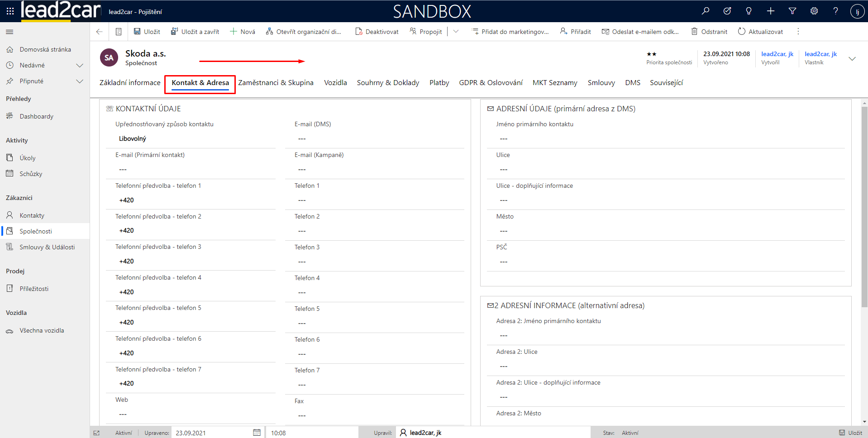Open the lead2car, jk owner link
The image size is (868, 438).
[820, 54]
